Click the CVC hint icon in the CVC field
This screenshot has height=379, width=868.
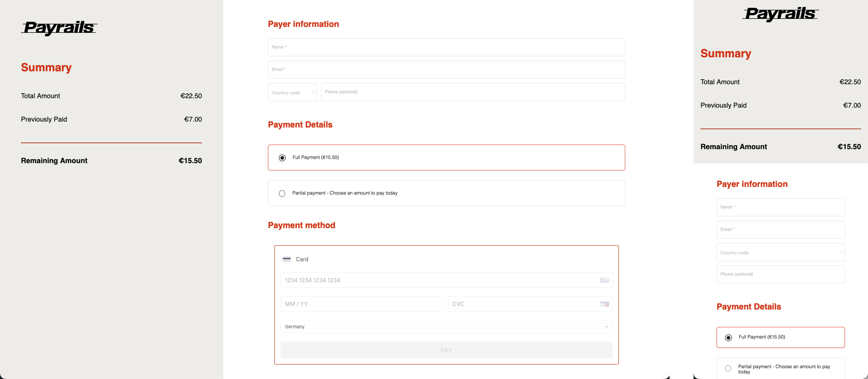(x=605, y=304)
